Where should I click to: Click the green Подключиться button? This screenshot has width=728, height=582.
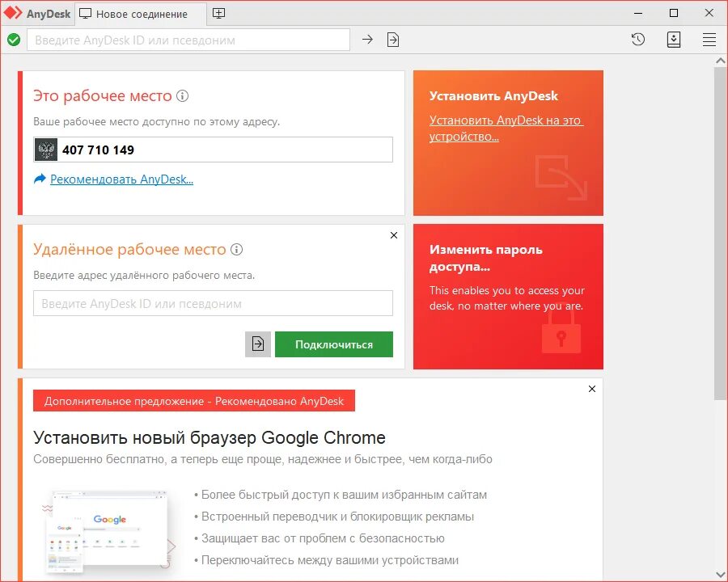click(334, 344)
